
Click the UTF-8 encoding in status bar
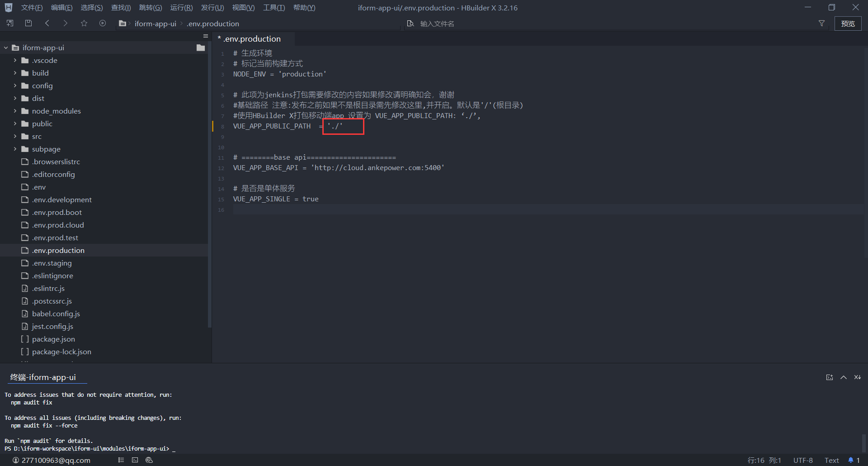tap(803, 460)
